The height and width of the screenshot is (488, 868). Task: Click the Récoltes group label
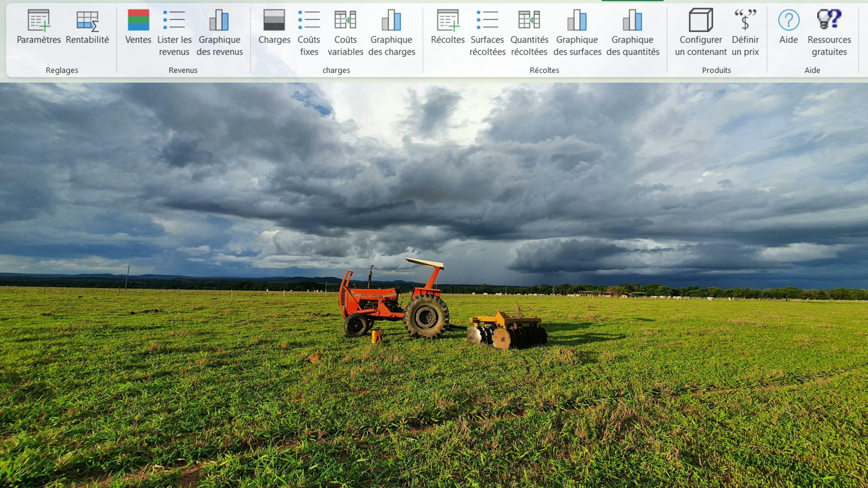[544, 70]
